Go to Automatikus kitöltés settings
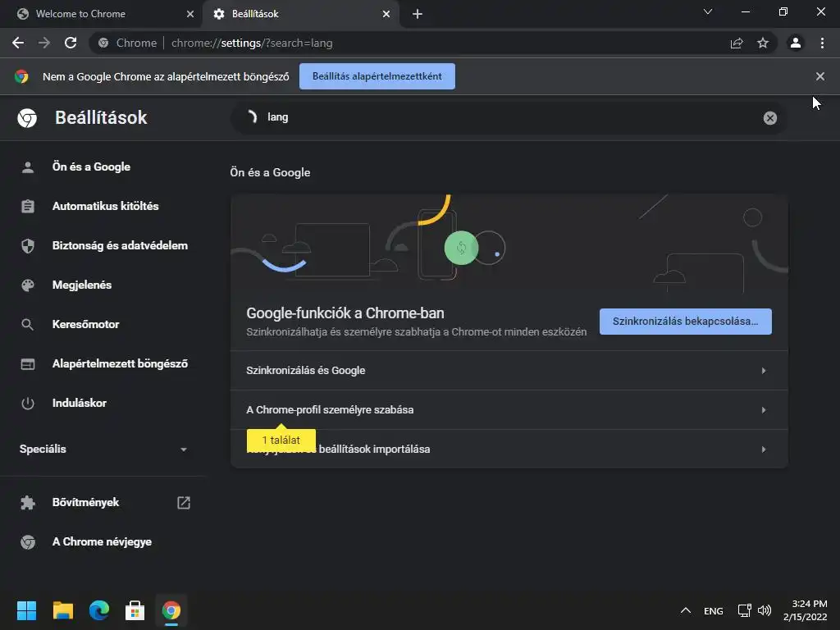 [x=104, y=206]
